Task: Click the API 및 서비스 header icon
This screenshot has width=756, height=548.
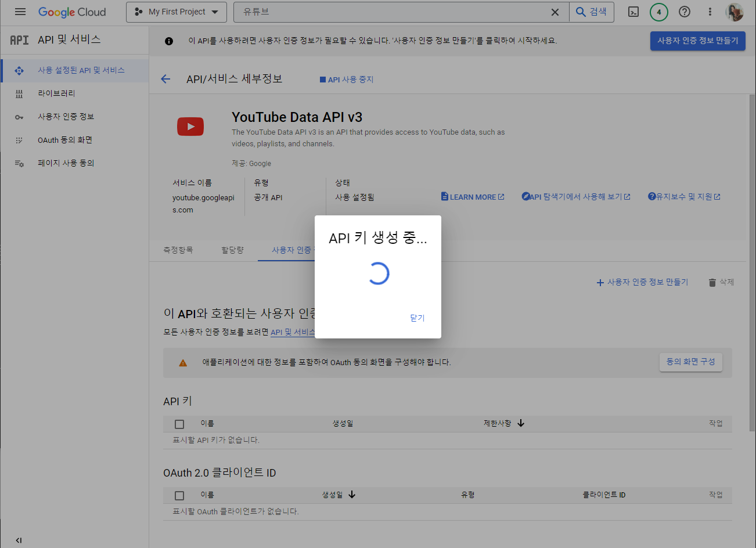Action: click(x=19, y=39)
